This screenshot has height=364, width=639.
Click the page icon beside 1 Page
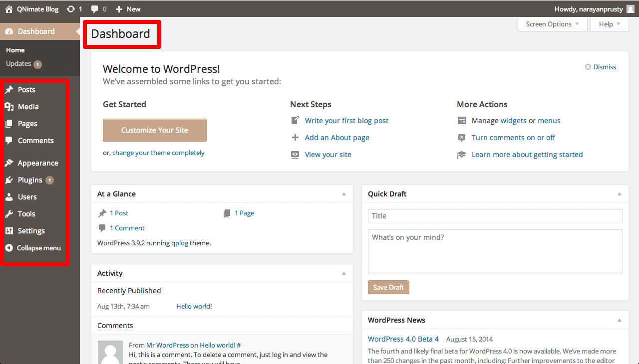(227, 213)
